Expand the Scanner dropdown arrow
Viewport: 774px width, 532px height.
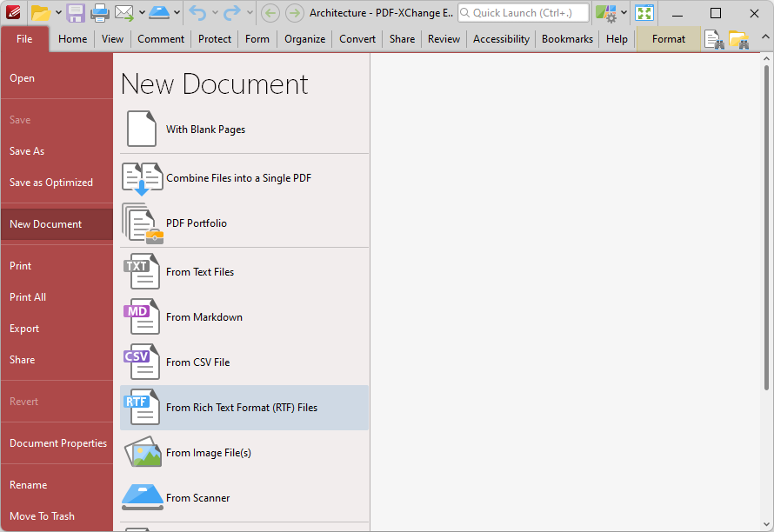pos(177,13)
